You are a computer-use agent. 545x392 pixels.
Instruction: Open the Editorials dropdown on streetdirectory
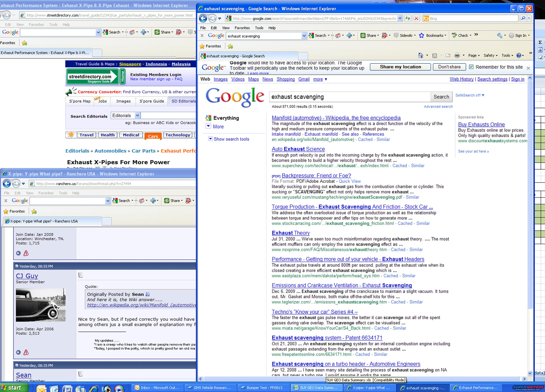tap(137, 116)
